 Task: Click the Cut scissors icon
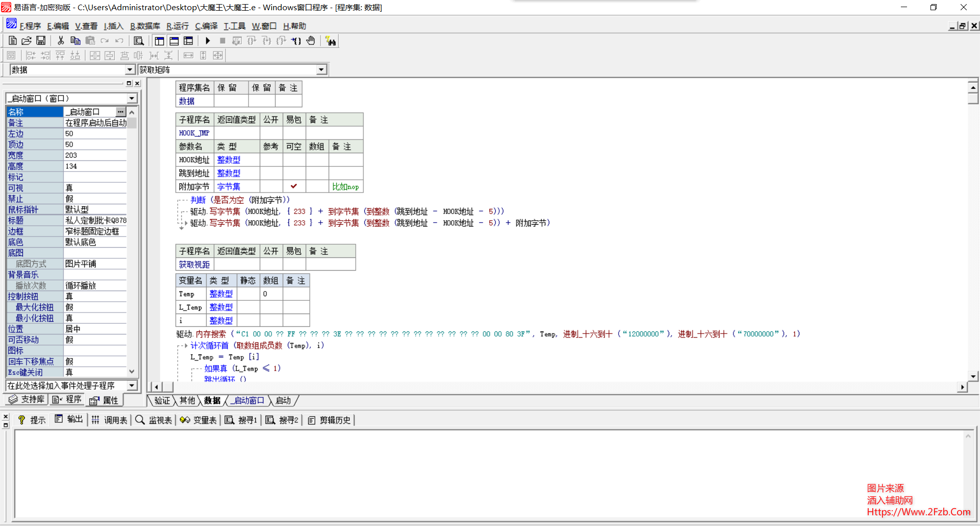[61, 41]
